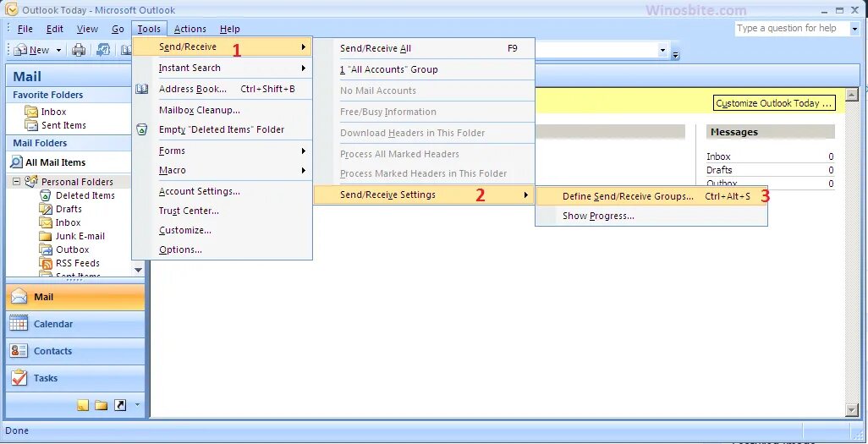
Task: Click the All Mail Items label
Action: coord(55,162)
